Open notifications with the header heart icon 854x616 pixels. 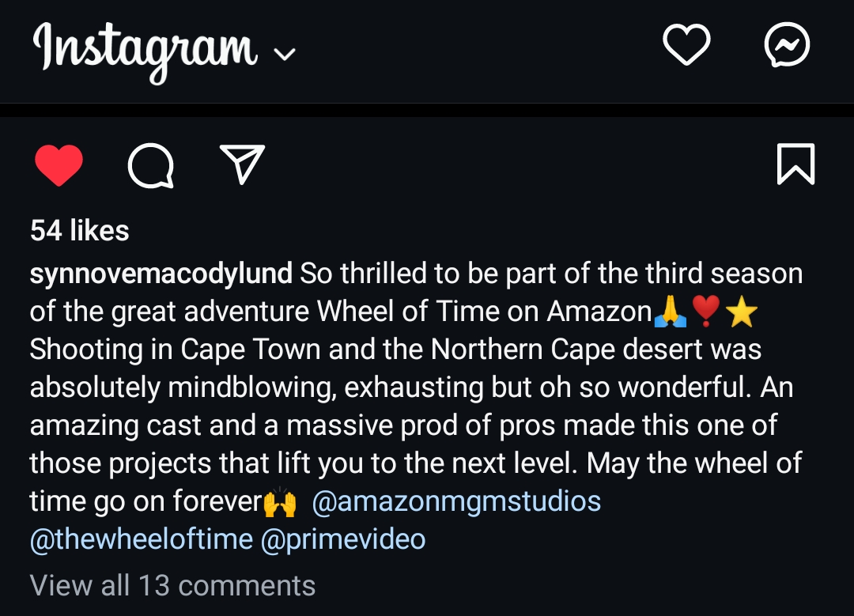(686, 46)
